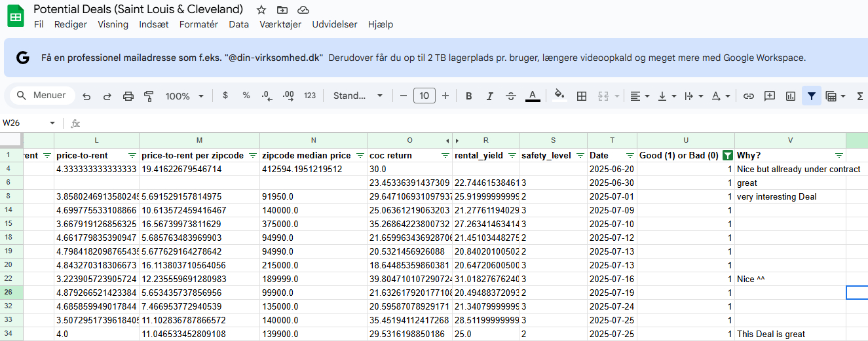This screenshot has width=868, height=341.
Task: Insert a comment
Action: [770, 96]
